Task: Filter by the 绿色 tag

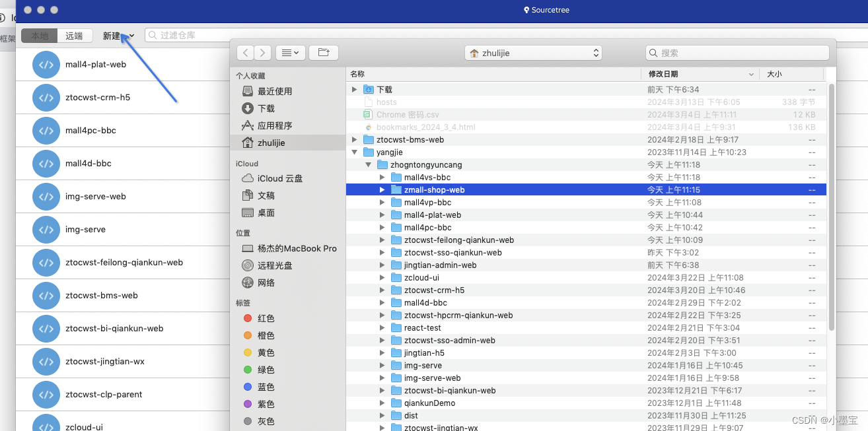Action: click(267, 370)
